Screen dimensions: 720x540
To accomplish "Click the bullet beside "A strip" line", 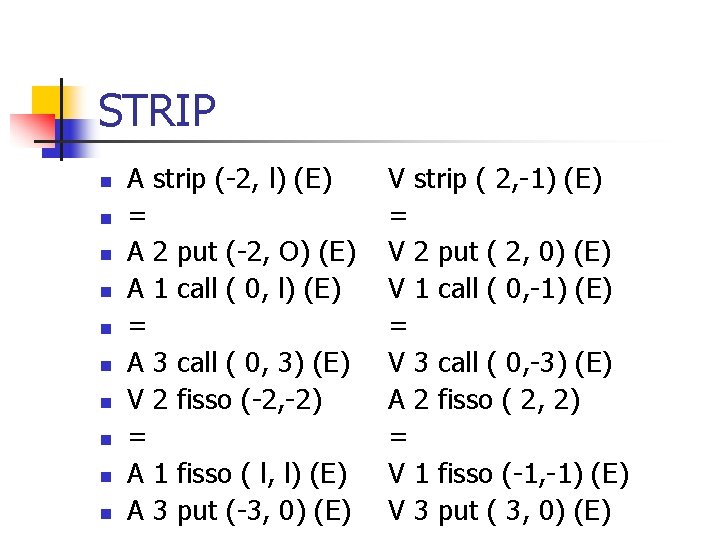I will coord(103,183).
